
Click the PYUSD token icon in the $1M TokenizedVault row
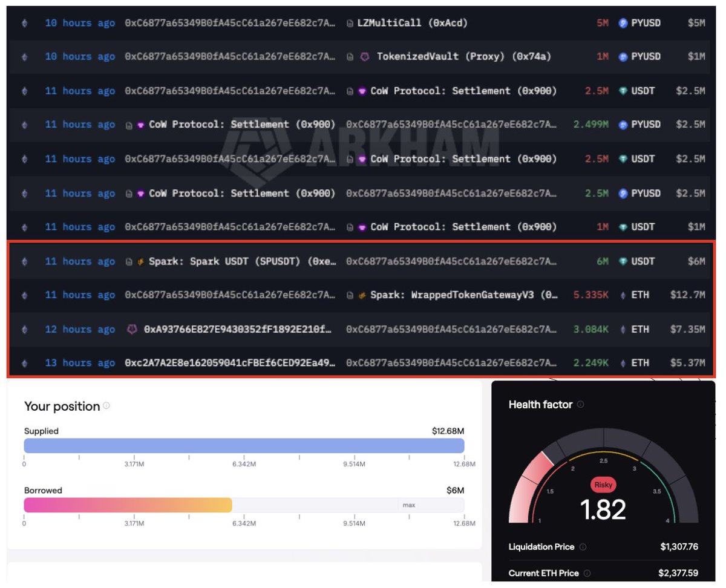pyautogui.click(x=623, y=57)
